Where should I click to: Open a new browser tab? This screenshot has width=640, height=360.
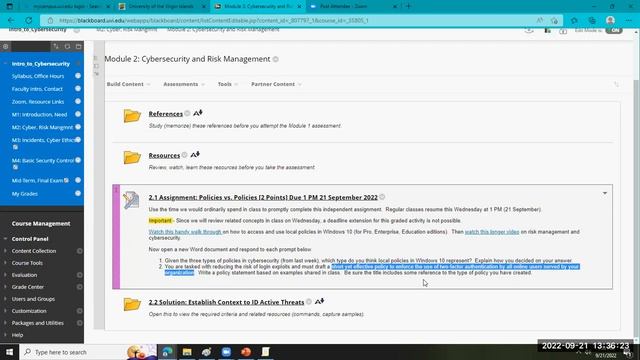click(x=409, y=6)
